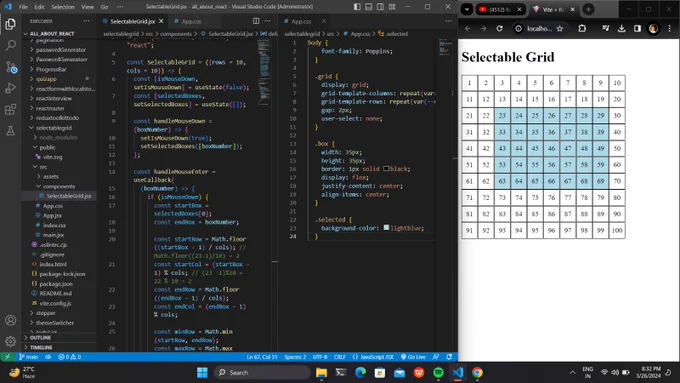Toggle secondary side bar layout icon
The height and width of the screenshot is (383, 680).
point(380,7)
